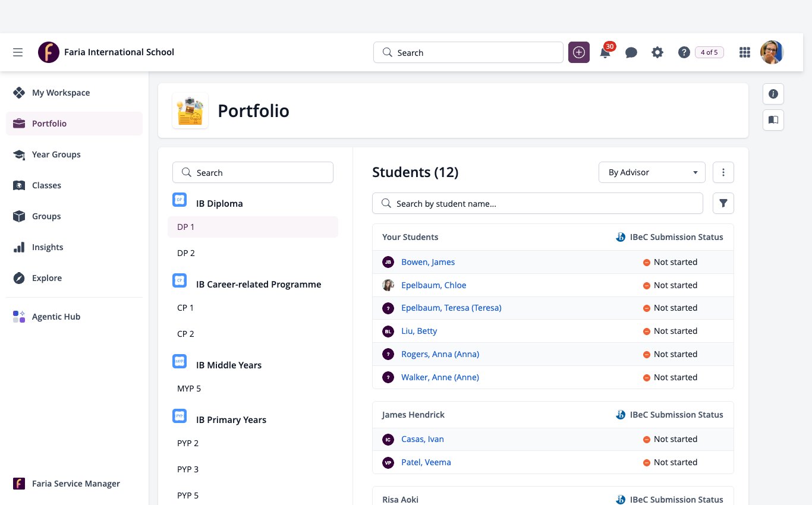Open the three-dot options menu beside By Advisor
This screenshot has height=505, width=812.
[x=723, y=172]
